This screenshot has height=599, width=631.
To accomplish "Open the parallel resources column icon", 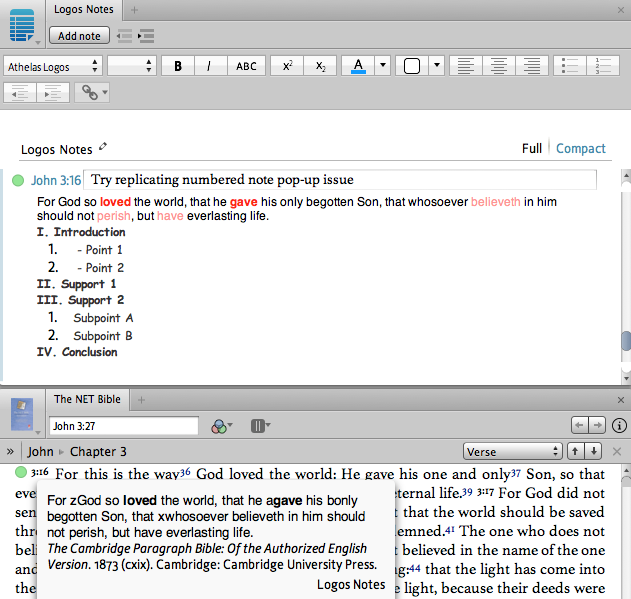I will (x=260, y=425).
